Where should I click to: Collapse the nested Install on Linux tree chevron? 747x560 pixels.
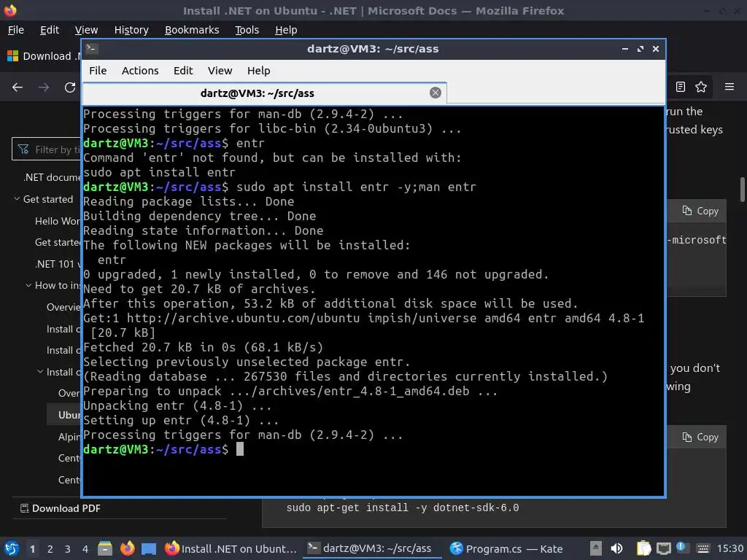tap(40, 371)
